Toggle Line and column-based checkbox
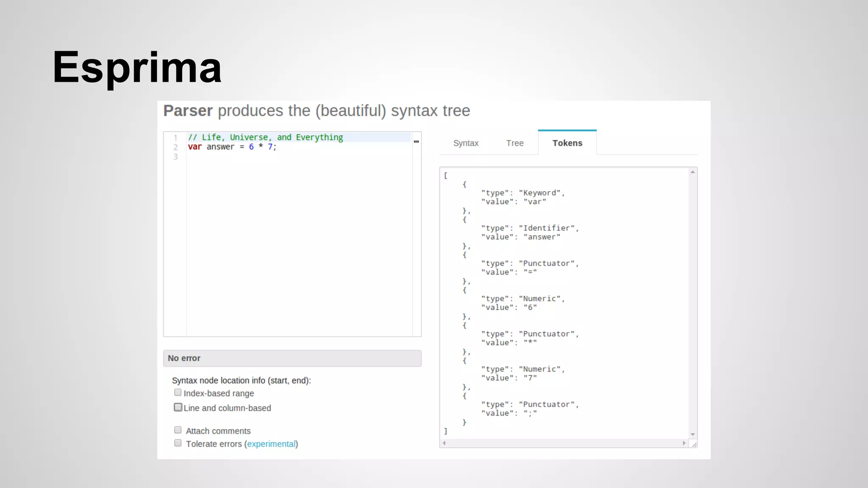The height and width of the screenshot is (488, 868). [x=178, y=407]
